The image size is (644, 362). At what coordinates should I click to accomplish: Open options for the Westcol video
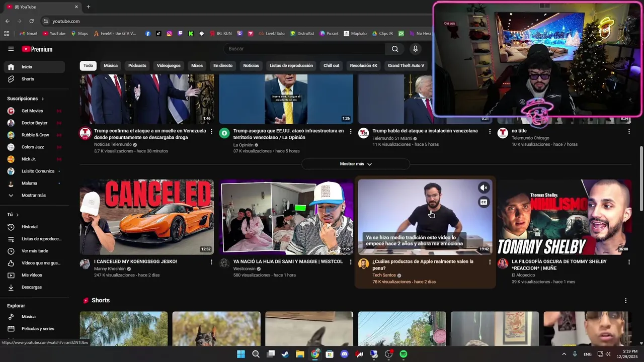coord(351,262)
